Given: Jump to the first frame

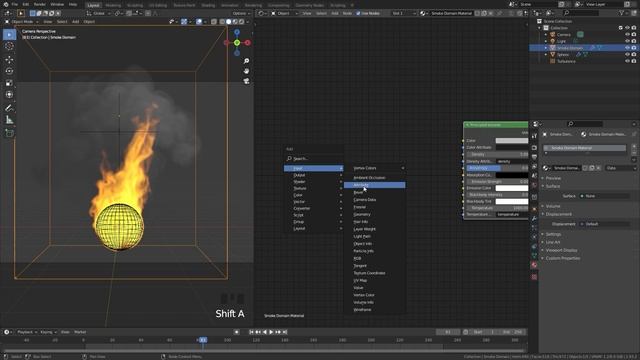Looking at the screenshot, I should click(x=251, y=332).
